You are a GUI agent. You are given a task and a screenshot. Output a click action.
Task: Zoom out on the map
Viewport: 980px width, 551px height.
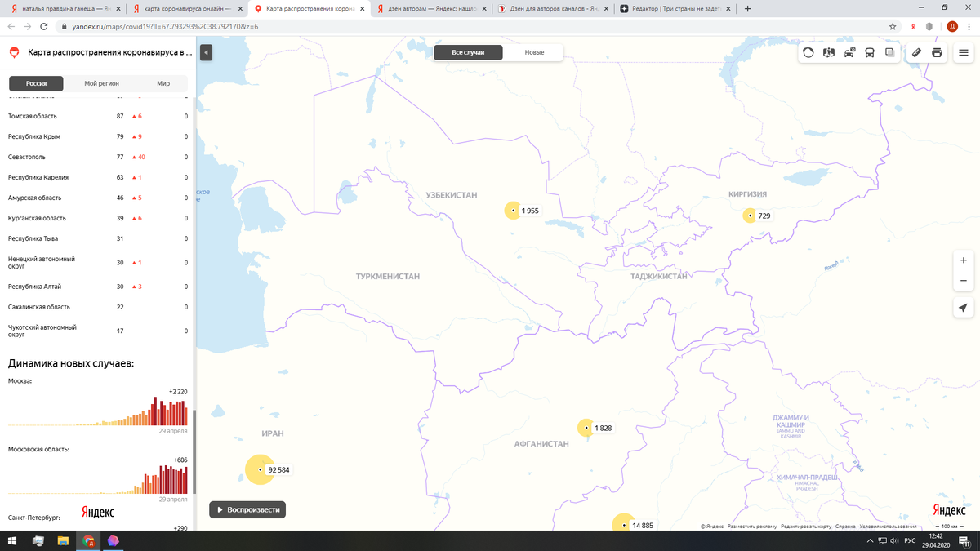point(964,281)
